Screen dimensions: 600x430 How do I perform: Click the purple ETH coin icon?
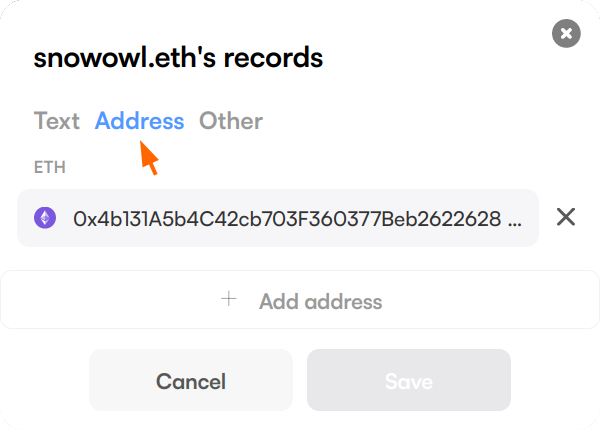(45, 218)
